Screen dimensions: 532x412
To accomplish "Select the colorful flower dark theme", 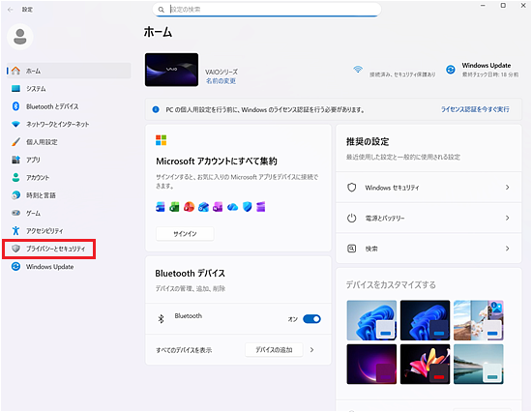I will click(426, 365).
